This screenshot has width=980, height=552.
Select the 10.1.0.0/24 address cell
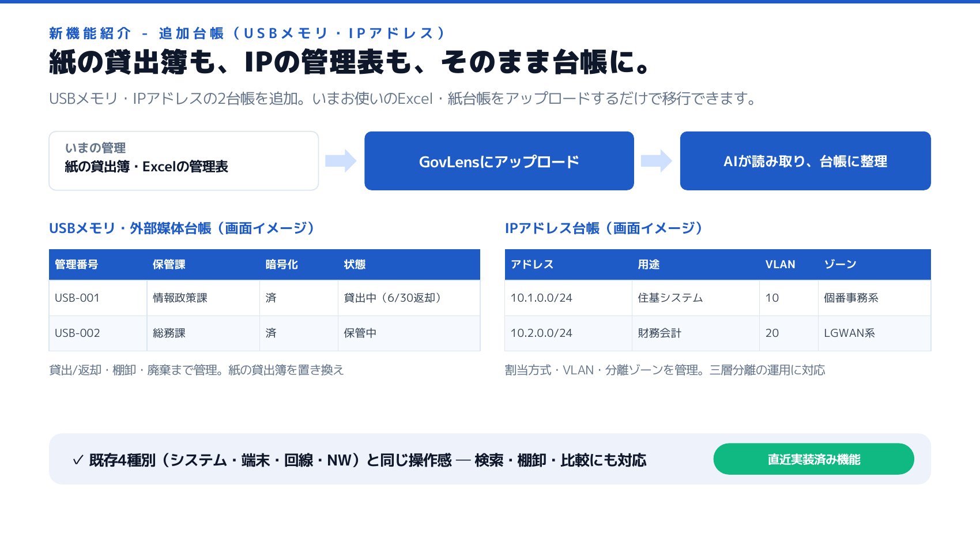pyautogui.click(x=568, y=298)
